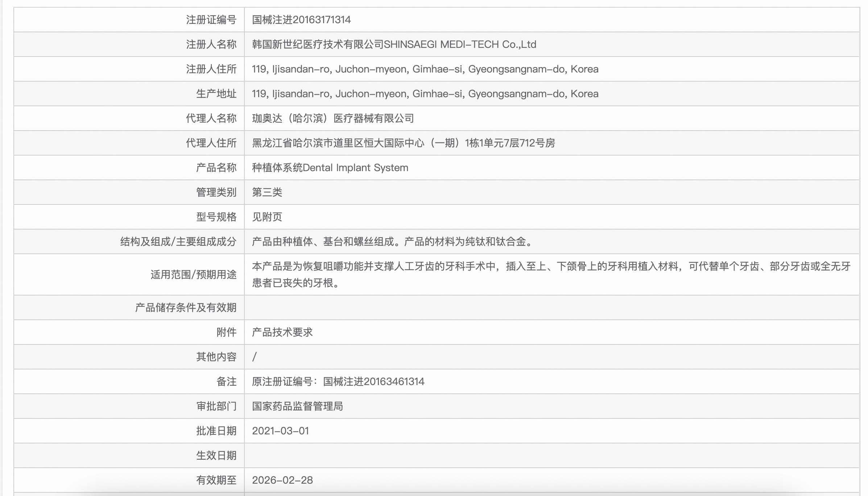Click the empty 生效日期 value cell
868x496 pixels.
[x=551, y=455]
